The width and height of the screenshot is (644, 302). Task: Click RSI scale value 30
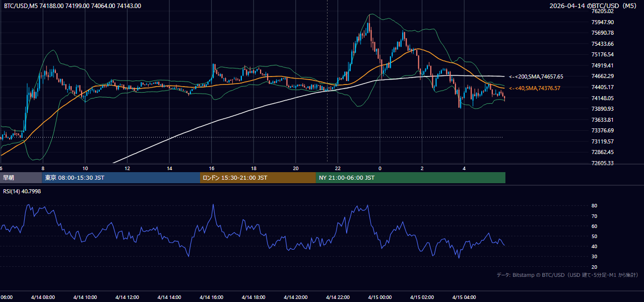[x=595, y=257]
